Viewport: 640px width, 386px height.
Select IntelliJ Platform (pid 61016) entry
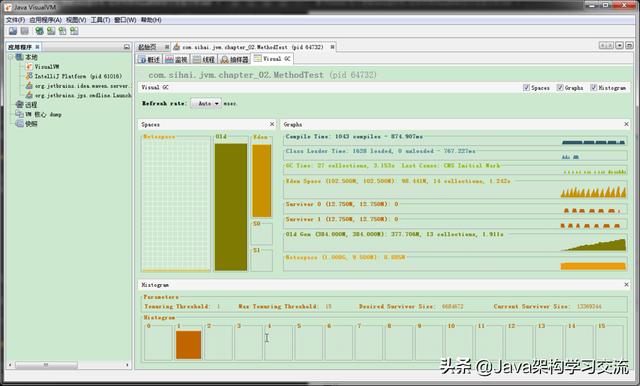tap(78, 76)
